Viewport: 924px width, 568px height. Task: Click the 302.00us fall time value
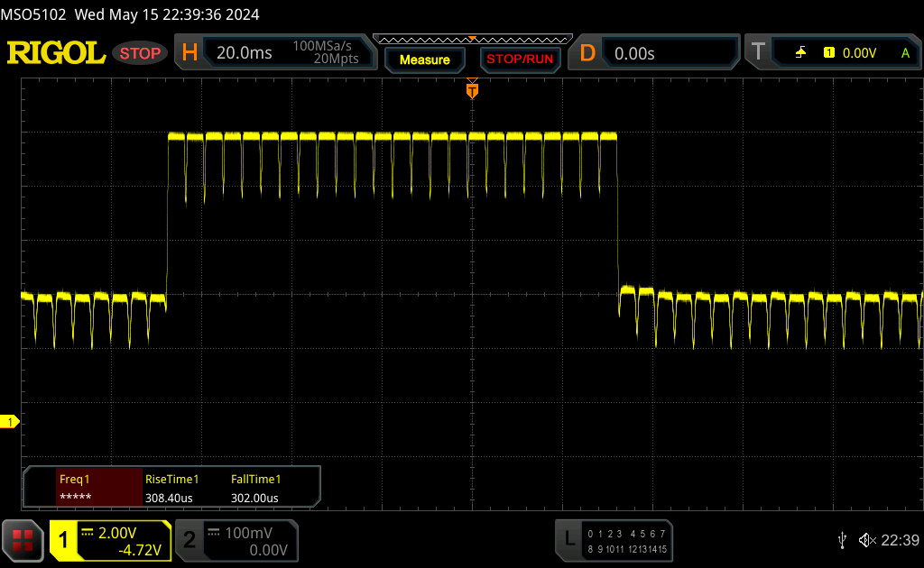click(254, 498)
